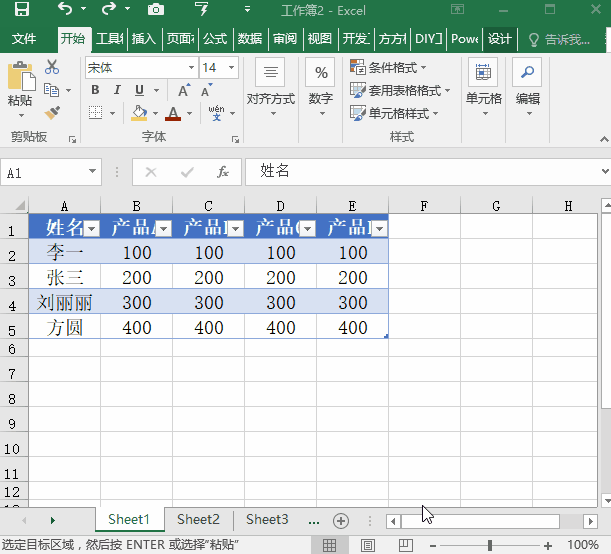Click the zoom in plus icon
Viewport: 611px width, 554px height.
click(x=548, y=545)
